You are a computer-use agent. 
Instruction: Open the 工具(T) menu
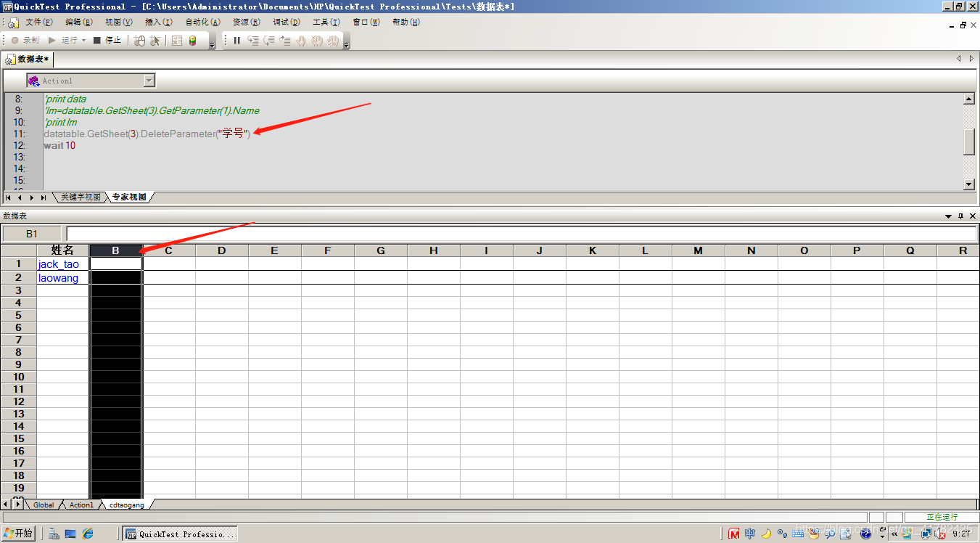[x=326, y=23]
